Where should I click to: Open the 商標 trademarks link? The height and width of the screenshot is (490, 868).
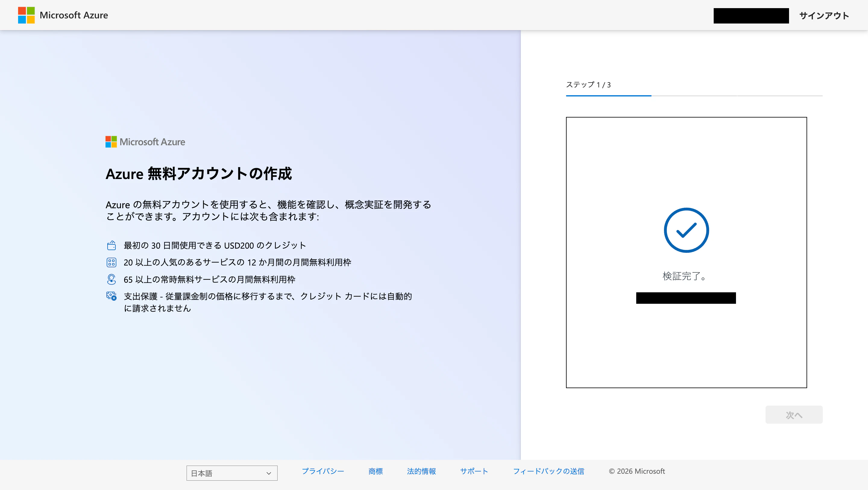(x=376, y=471)
